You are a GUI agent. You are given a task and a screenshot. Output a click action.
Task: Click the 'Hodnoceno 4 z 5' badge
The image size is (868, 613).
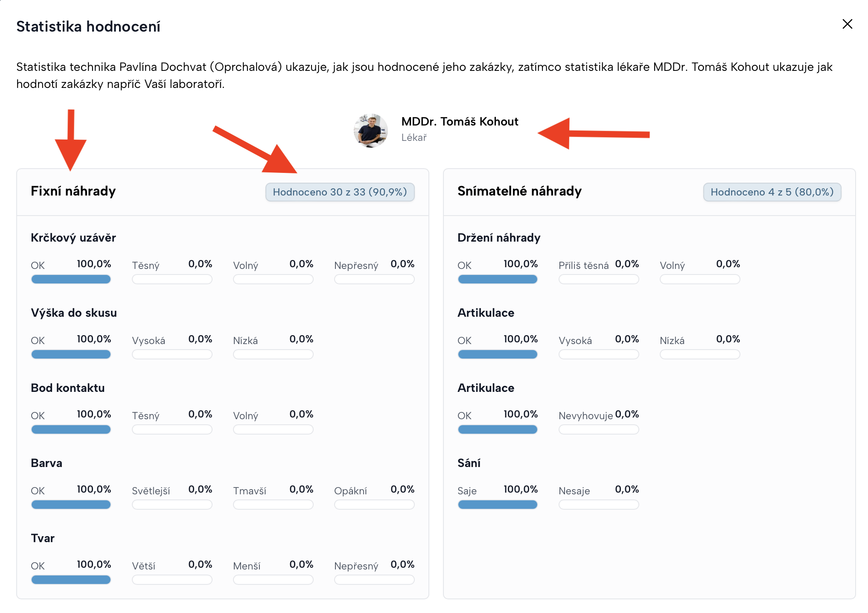(x=772, y=192)
